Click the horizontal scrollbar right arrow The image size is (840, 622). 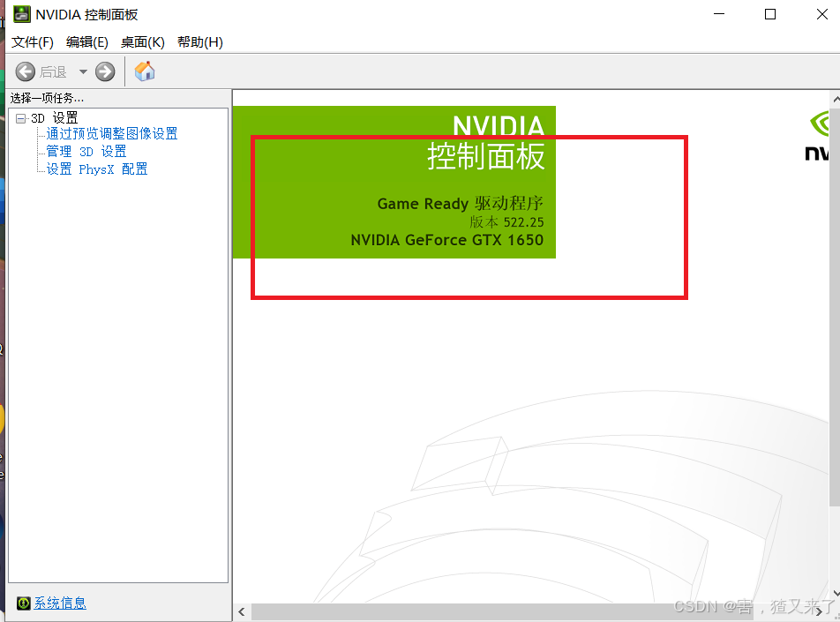coord(819,611)
